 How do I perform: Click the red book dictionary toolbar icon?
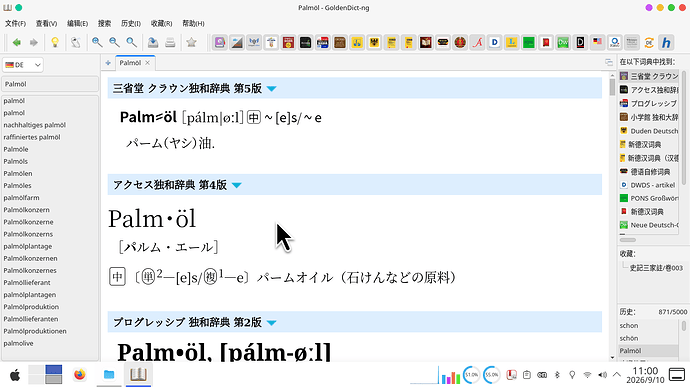tap(546, 43)
